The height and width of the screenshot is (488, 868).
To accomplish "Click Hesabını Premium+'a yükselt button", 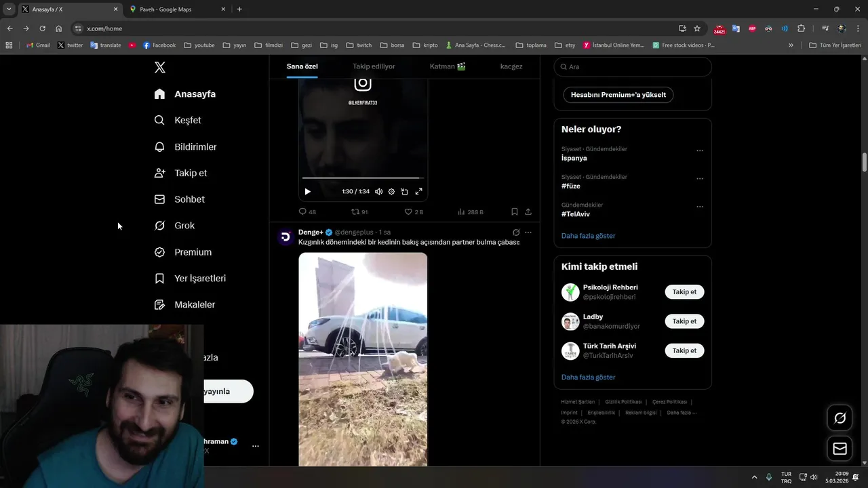I will [x=618, y=95].
